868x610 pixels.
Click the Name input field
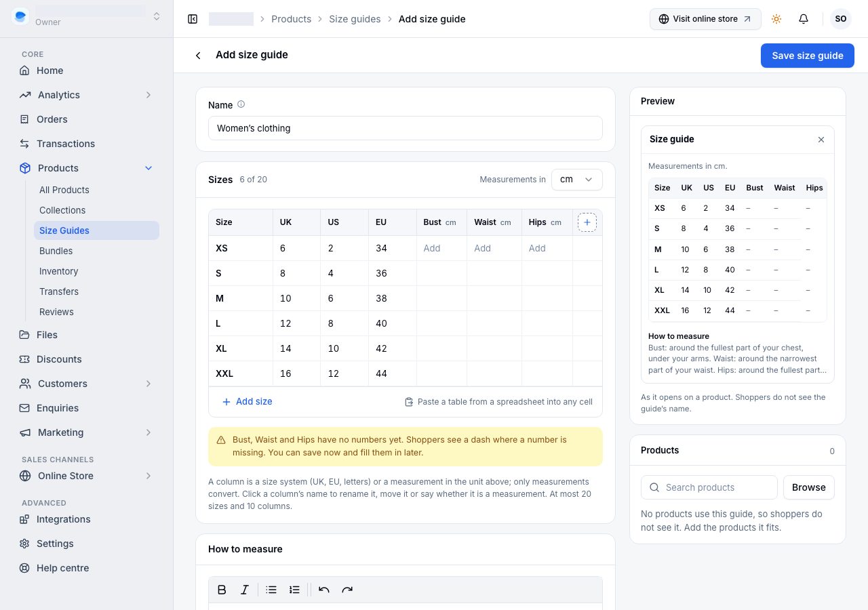pos(406,128)
